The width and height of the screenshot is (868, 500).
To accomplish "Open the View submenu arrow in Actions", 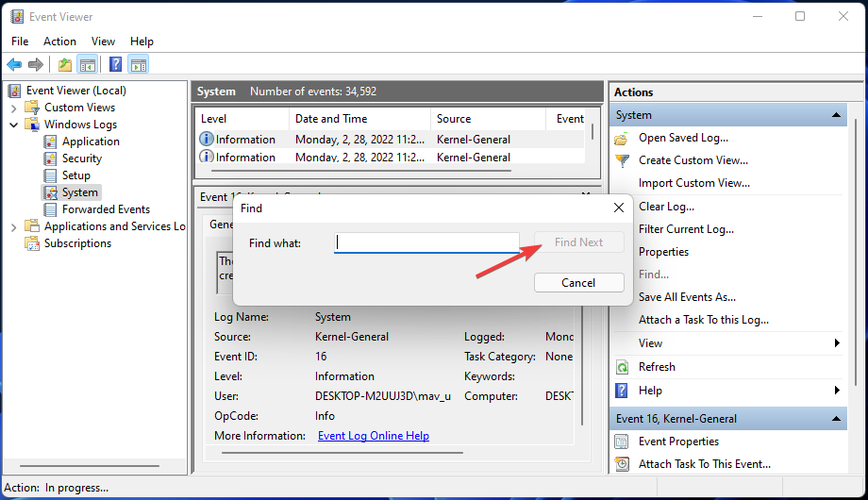I will [837, 343].
